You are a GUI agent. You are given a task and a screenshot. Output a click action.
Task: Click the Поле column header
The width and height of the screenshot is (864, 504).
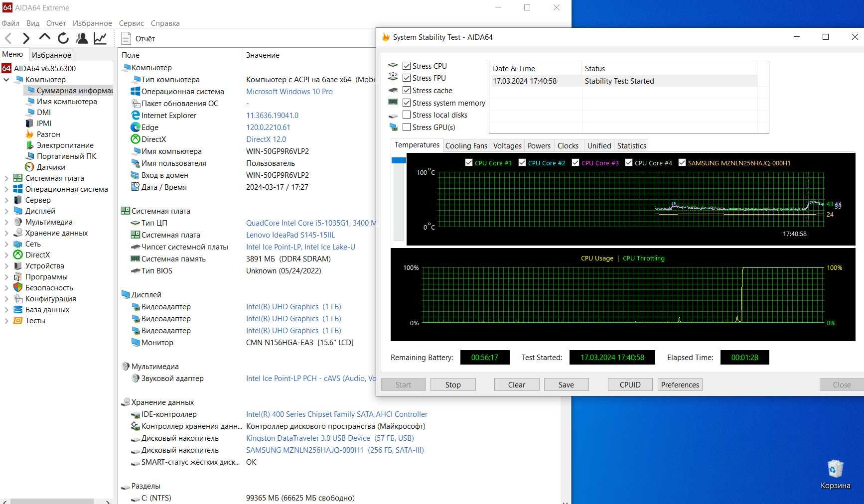[x=131, y=55]
